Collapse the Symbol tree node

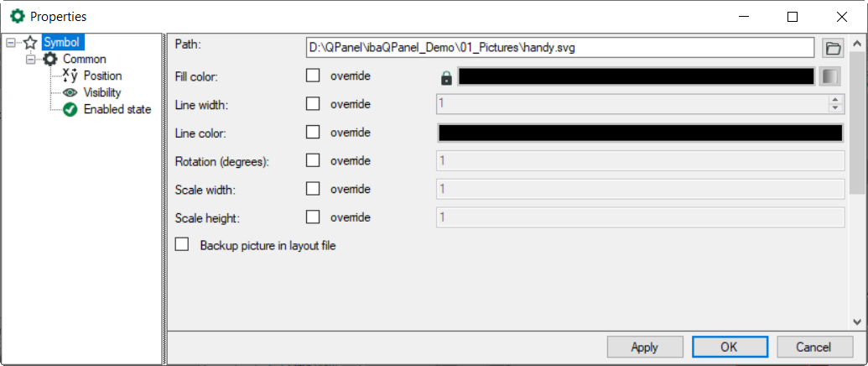10,43
